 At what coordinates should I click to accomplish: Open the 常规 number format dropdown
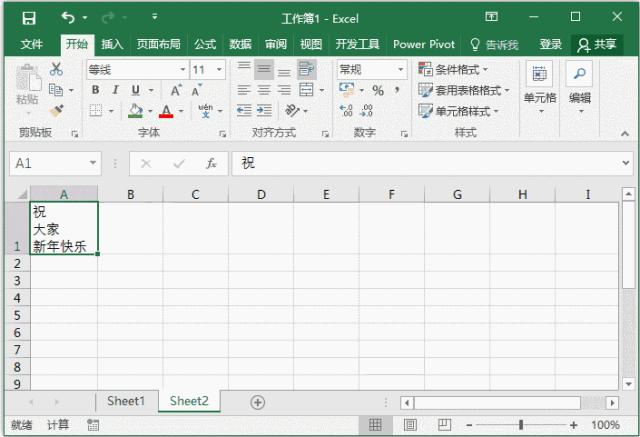401,70
